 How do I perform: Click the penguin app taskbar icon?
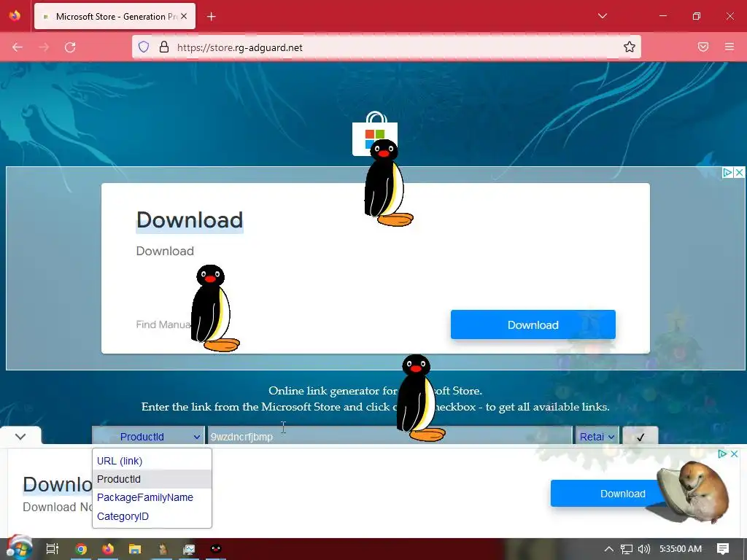pyautogui.click(x=216, y=548)
